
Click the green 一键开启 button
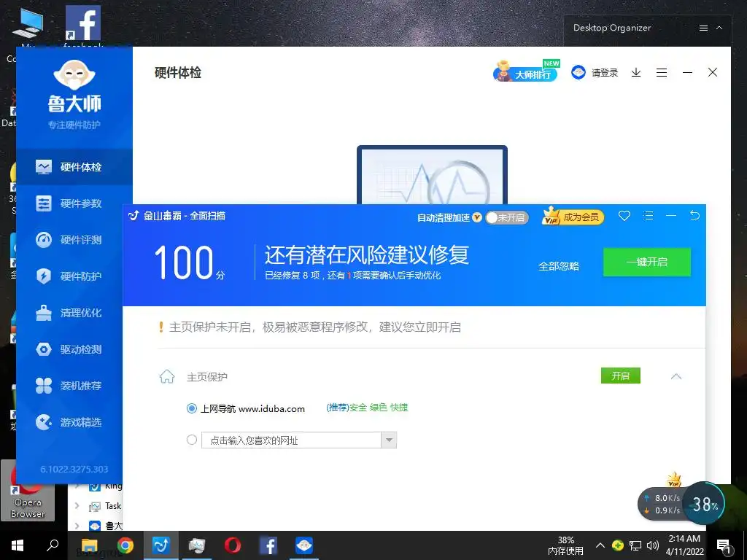click(x=647, y=262)
